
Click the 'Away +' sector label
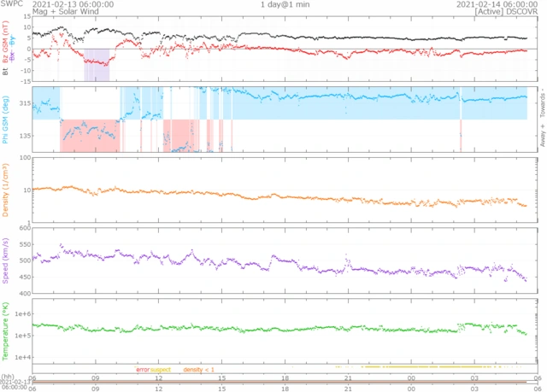[x=543, y=135]
